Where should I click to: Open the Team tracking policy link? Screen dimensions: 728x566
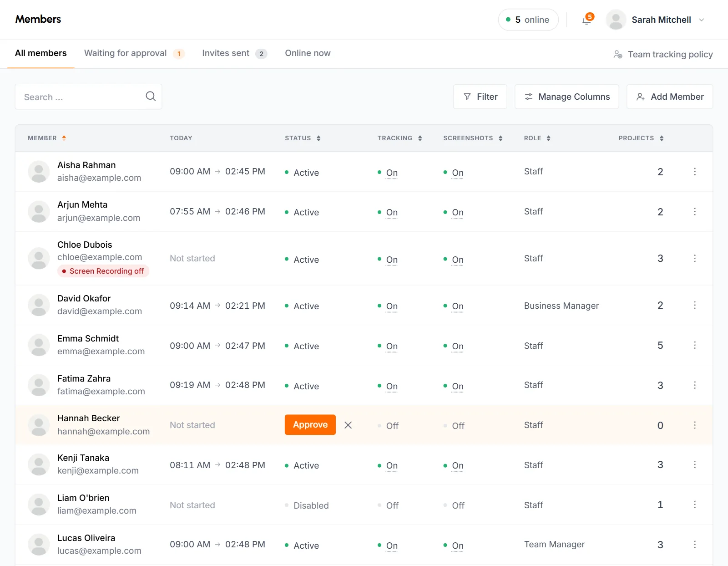coord(663,54)
